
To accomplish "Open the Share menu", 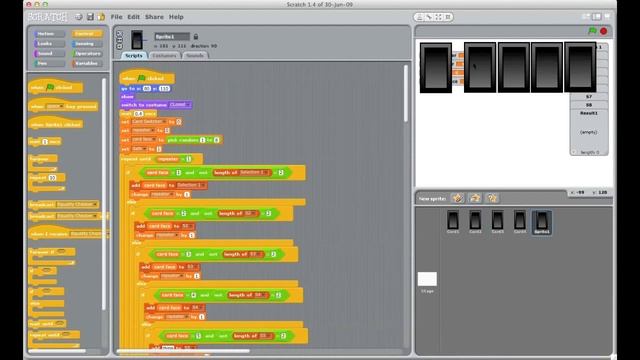I will 154,17.
